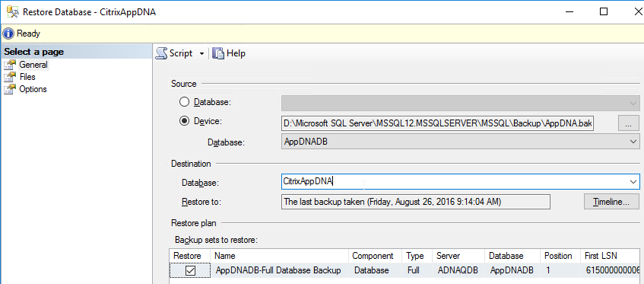Click the Restore Database window title icon

[13, 12]
